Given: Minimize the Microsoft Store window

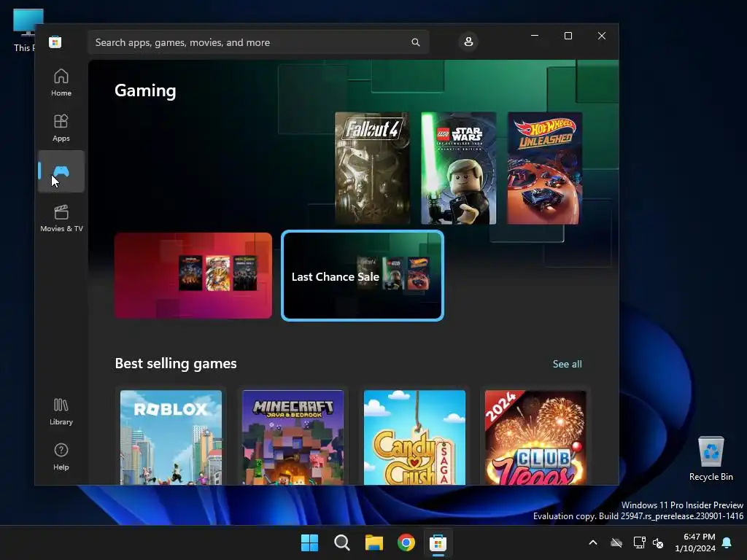Looking at the screenshot, I should coord(535,36).
